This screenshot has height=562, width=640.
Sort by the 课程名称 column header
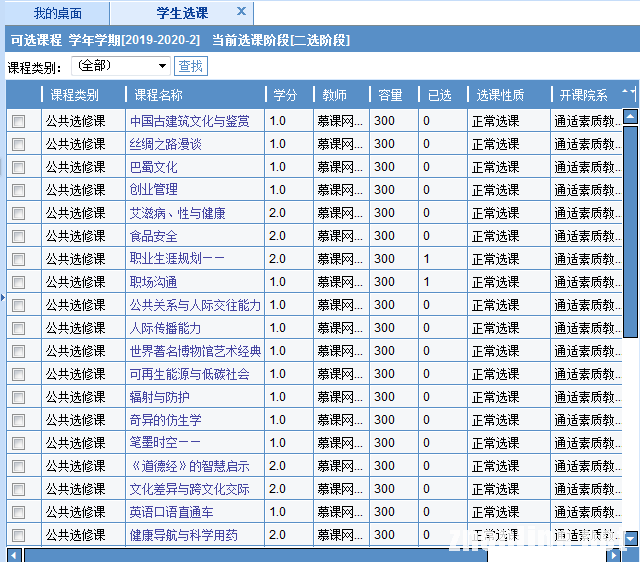(158, 95)
